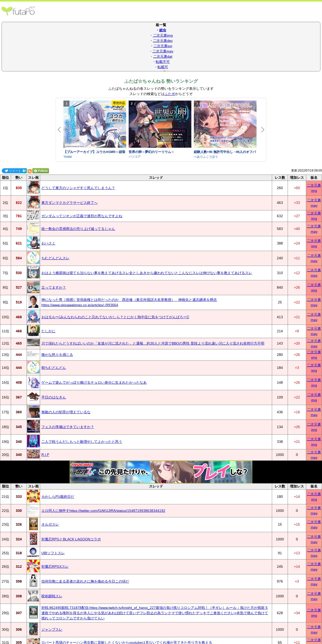Open the R.I.P thread

click(45, 455)
